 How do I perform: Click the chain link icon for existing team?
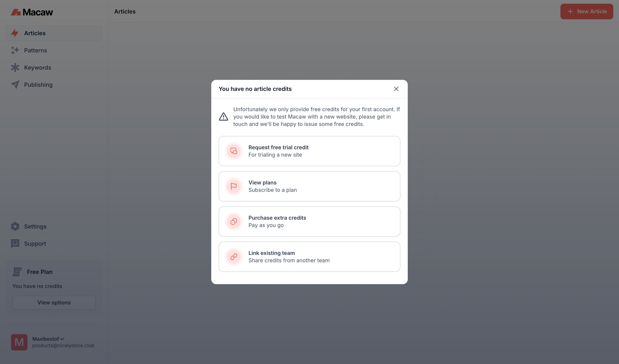(x=234, y=257)
